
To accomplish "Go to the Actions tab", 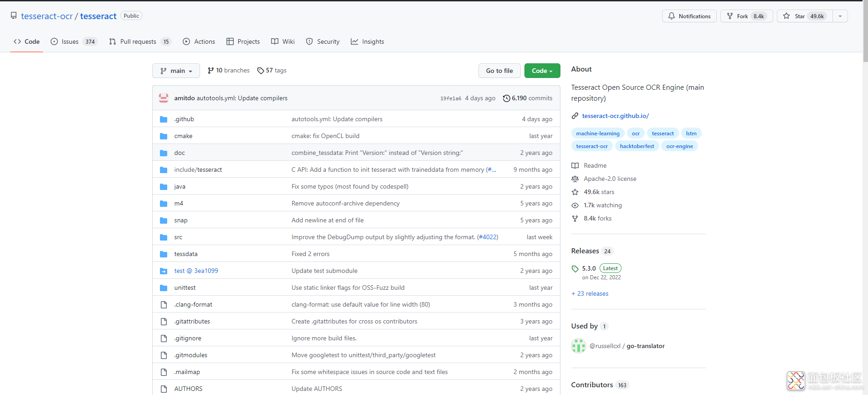I will pyautogui.click(x=199, y=41).
